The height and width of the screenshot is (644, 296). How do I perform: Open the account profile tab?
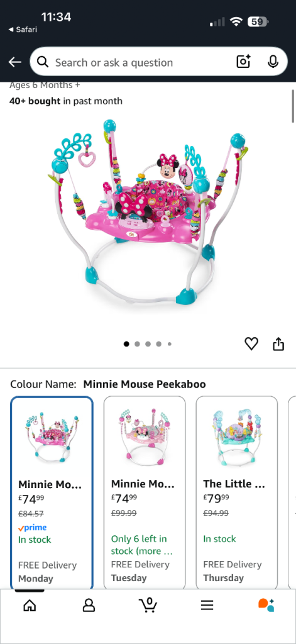click(x=89, y=605)
